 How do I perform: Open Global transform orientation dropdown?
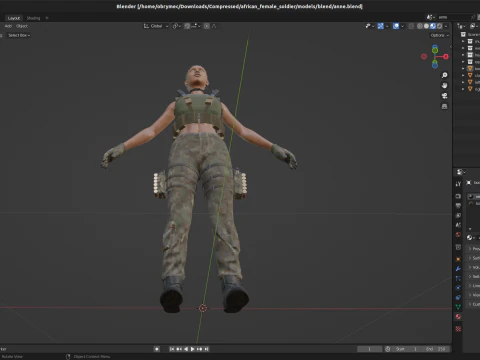point(156,26)
